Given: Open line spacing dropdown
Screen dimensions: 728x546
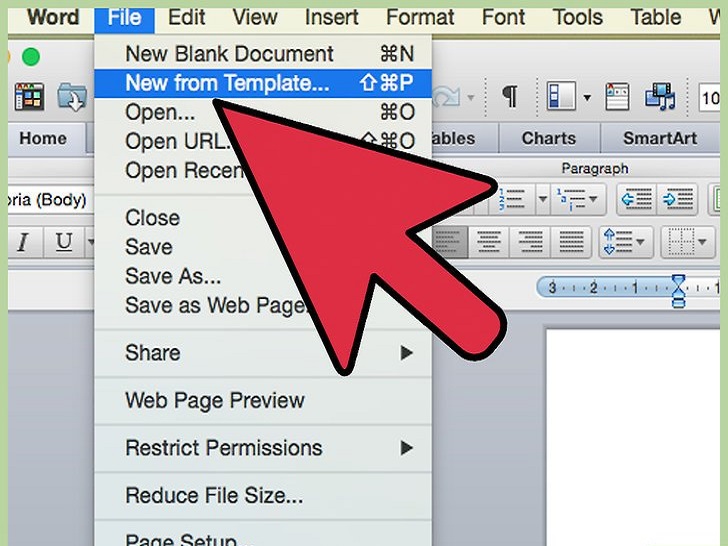Looking at the screenshot, I should (x=625, y=242).
